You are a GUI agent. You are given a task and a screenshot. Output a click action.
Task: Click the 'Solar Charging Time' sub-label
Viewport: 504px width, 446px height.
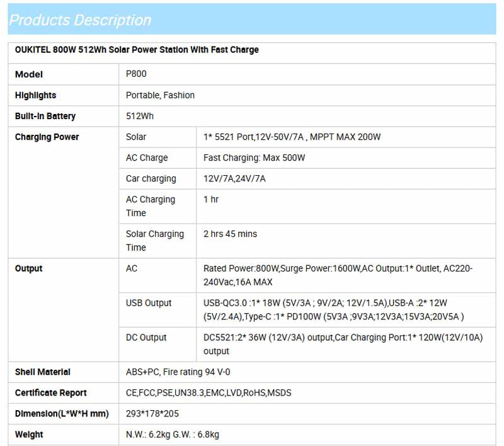click(155, 241)
